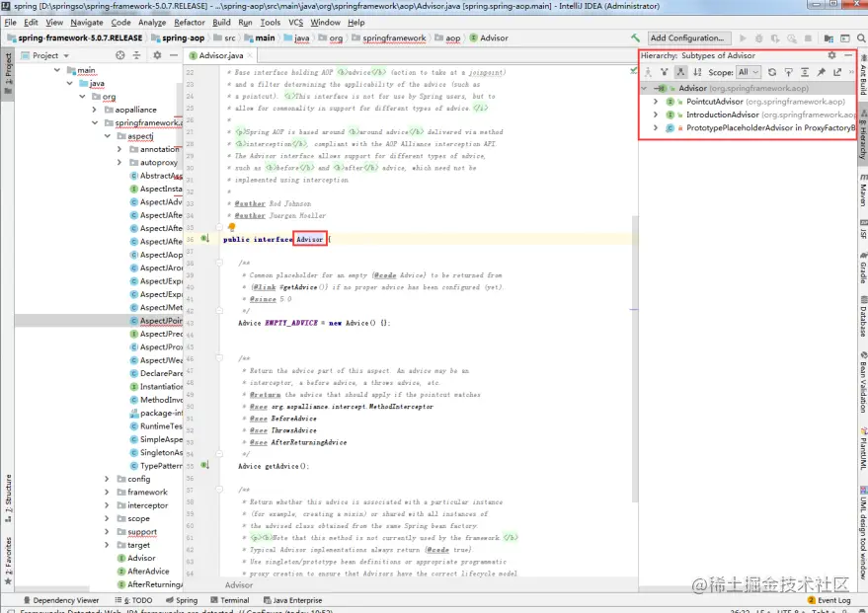Open the Spring tool window
The width and height of the screenshot is (868, 613).
pyautogui.click(x=182, y=600)
